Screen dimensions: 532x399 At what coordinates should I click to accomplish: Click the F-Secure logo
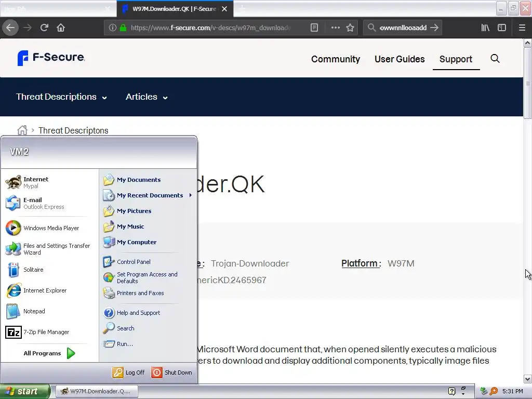51,58
